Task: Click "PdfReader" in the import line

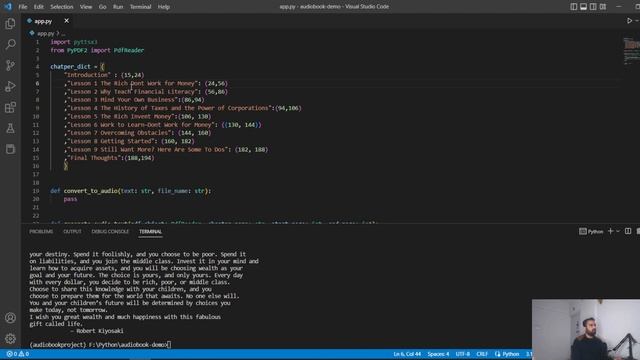Action: coord(129,50)
